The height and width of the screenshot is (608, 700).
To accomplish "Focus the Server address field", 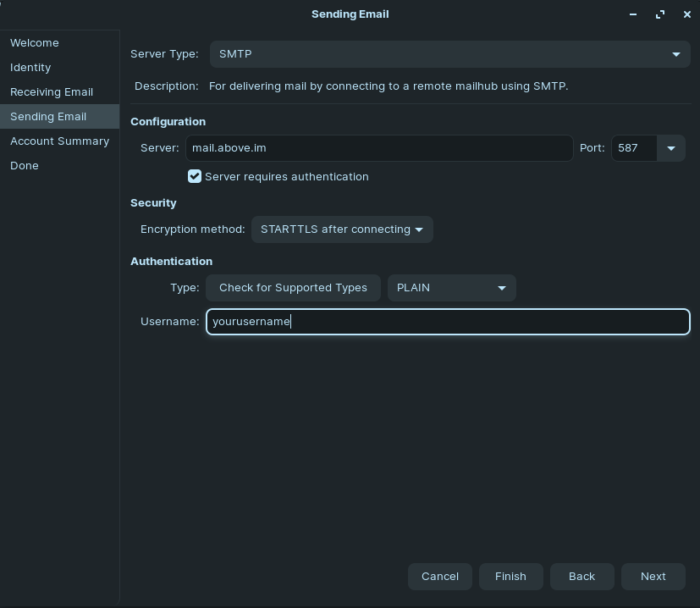I will click(x=379, y=148).
